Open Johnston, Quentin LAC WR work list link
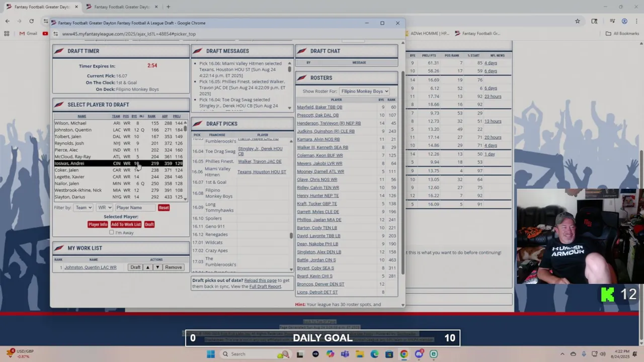 pyautogui.click(x=90, y=267)
